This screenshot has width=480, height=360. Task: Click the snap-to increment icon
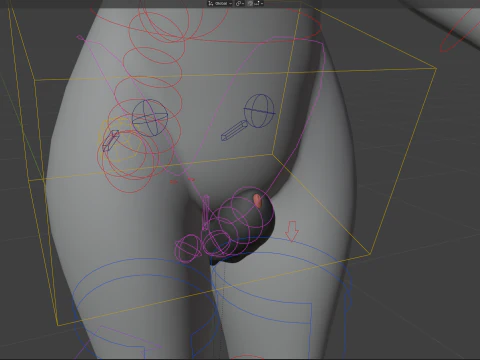point(257,3)
